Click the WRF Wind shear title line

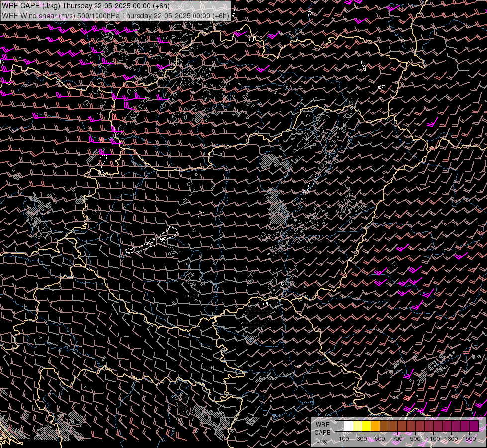(x=115, y=15)
